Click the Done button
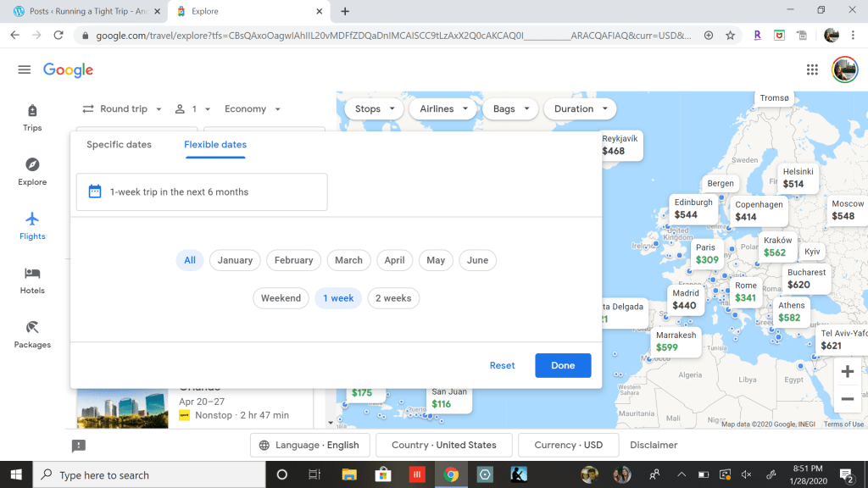This screenshot has height=488, width=868. (563, 365)
